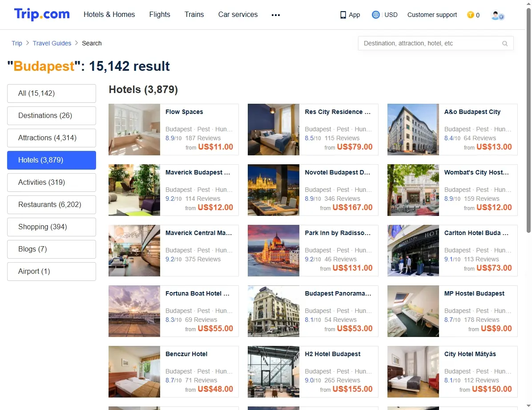This screenshot has height=410, width=532.
Task: Open Wombat's City Hostel thumbnail
Action: (x=413, y=190)
